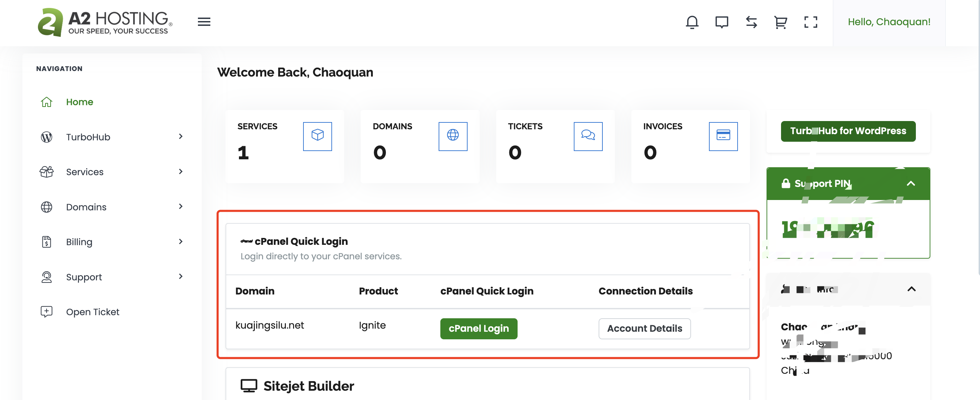Expand the Services menu chevron
The width and height of the screenshot is (980, 400).
point(181,171)
